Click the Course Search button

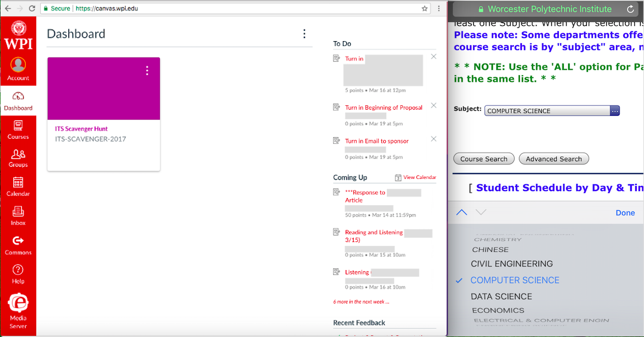pos(484,159)
